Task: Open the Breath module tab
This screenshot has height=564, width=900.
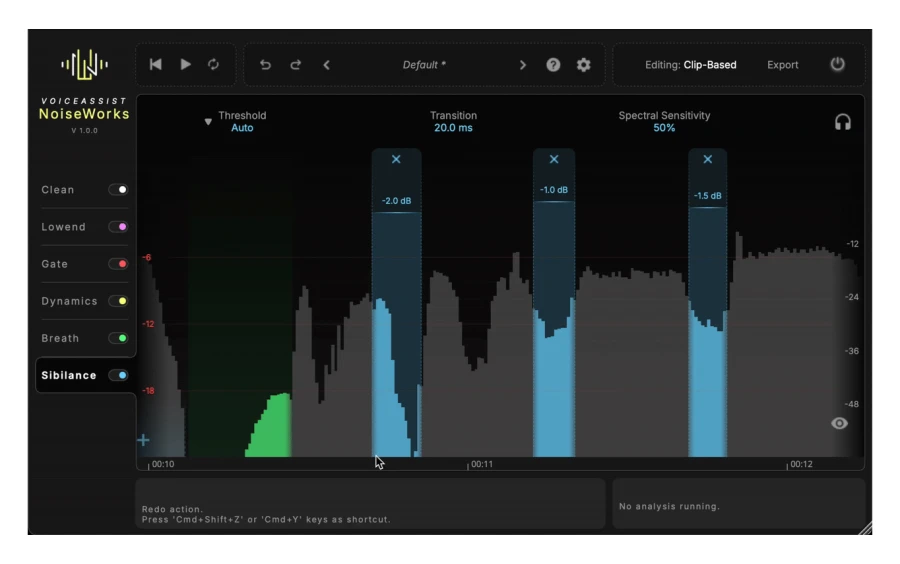Action: 60,339
